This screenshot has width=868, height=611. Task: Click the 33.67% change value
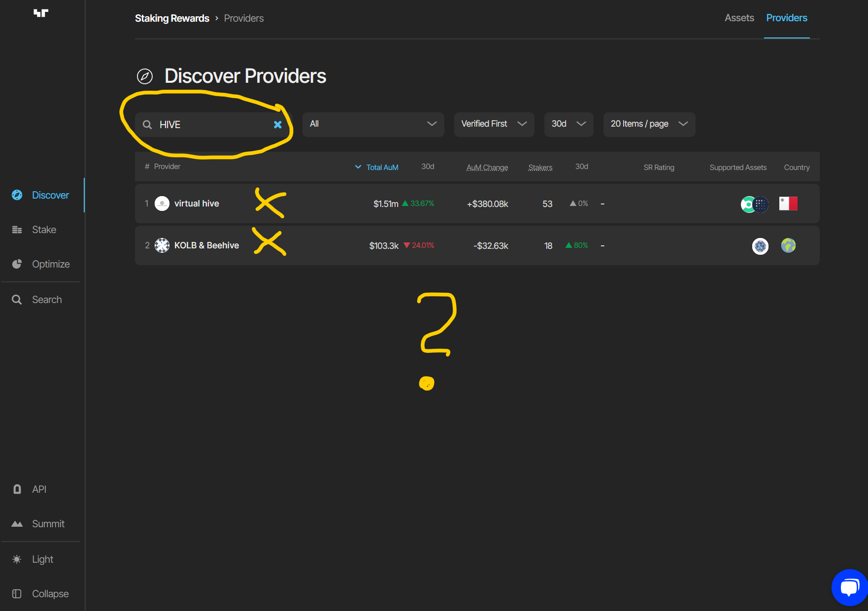coord(422,204)
